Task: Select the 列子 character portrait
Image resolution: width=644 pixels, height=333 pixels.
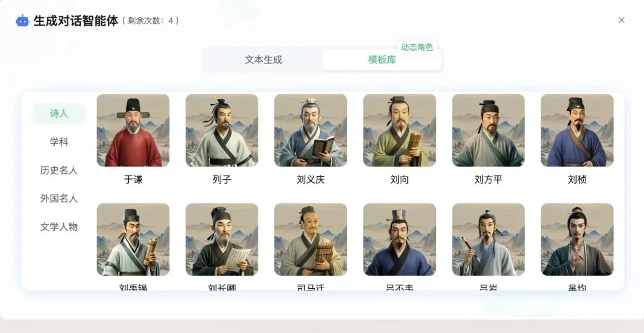Action: pyautogui.click(x=222, y=130)
